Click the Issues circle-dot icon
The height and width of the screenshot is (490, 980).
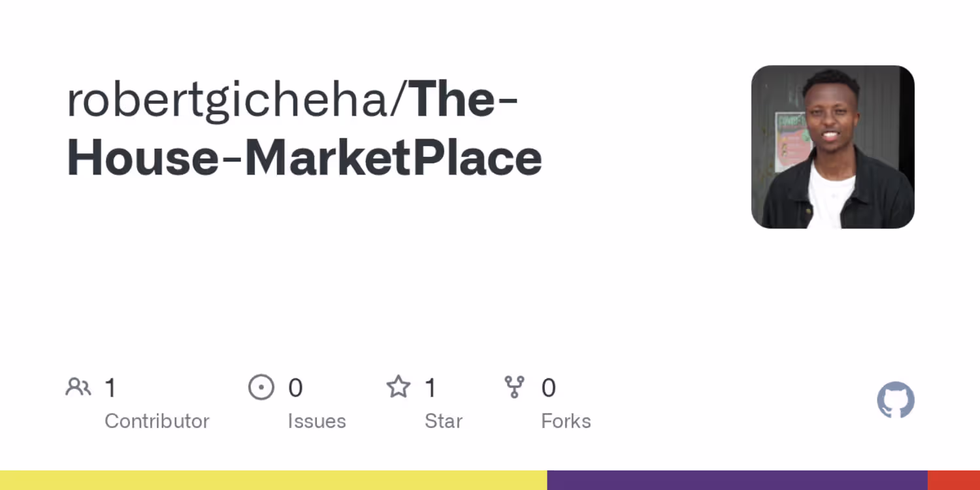261,387
